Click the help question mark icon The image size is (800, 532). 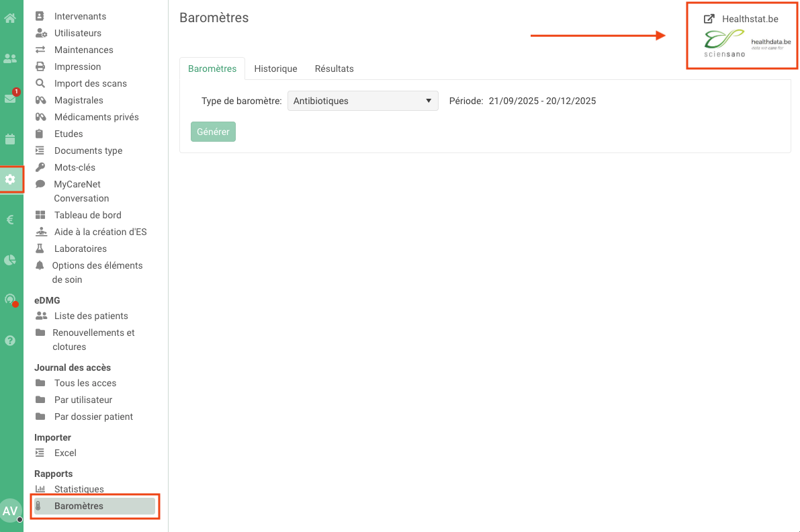[x=10, y=341]
